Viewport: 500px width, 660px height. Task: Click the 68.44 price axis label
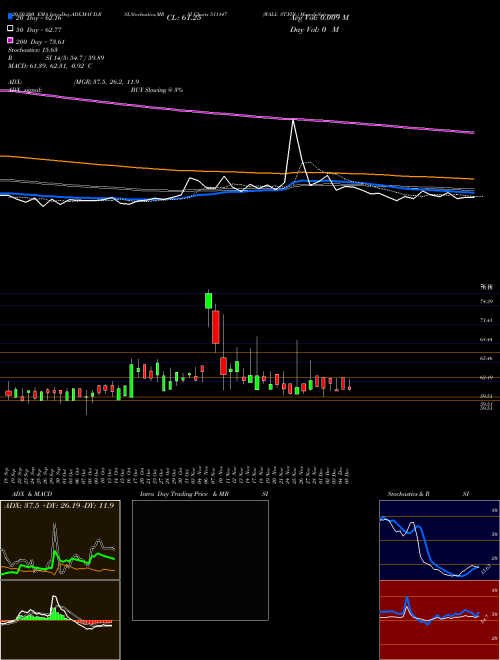click(487, 339)
